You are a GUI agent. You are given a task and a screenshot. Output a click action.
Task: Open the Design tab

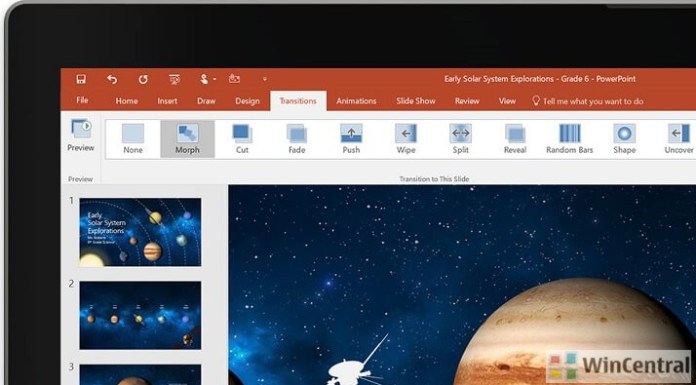click(247, 101)
